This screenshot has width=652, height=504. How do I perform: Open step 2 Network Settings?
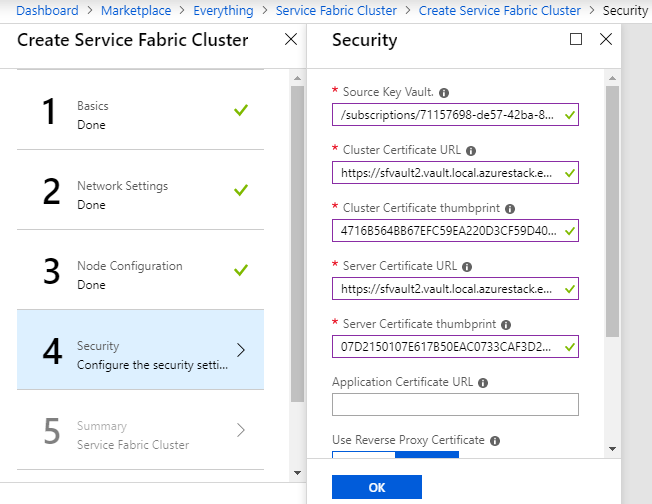[x=140, y=190]
